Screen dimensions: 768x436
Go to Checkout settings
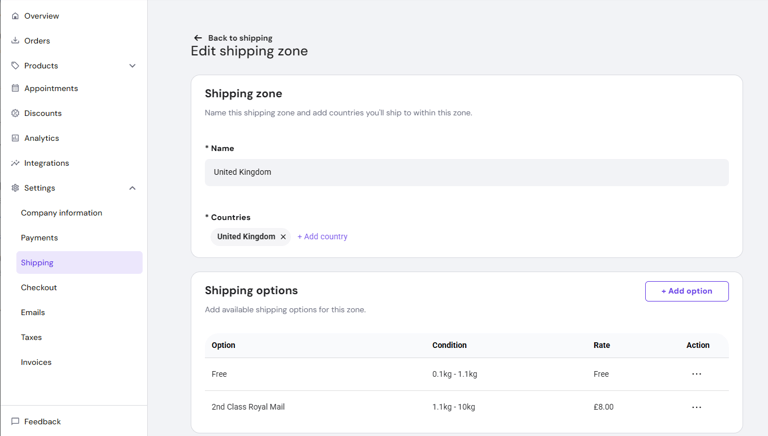point(39,288)
